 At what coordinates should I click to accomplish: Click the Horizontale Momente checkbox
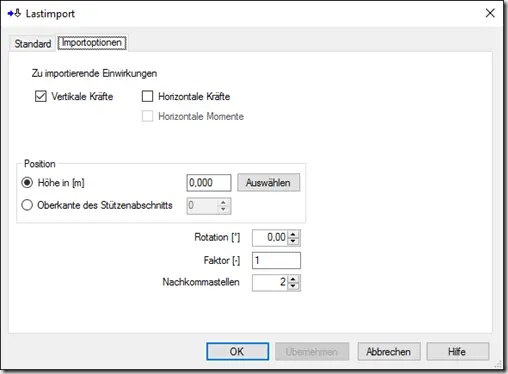tap(147, 116)
